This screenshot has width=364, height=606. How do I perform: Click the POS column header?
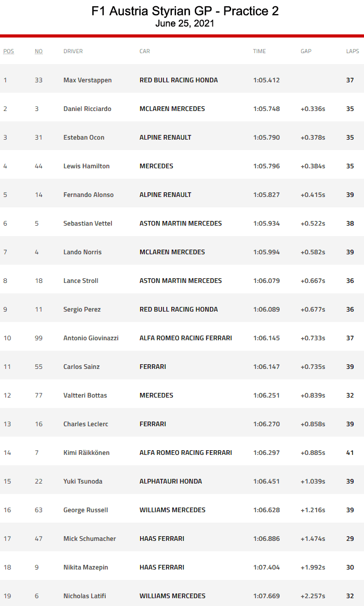(x=8, y=51)
